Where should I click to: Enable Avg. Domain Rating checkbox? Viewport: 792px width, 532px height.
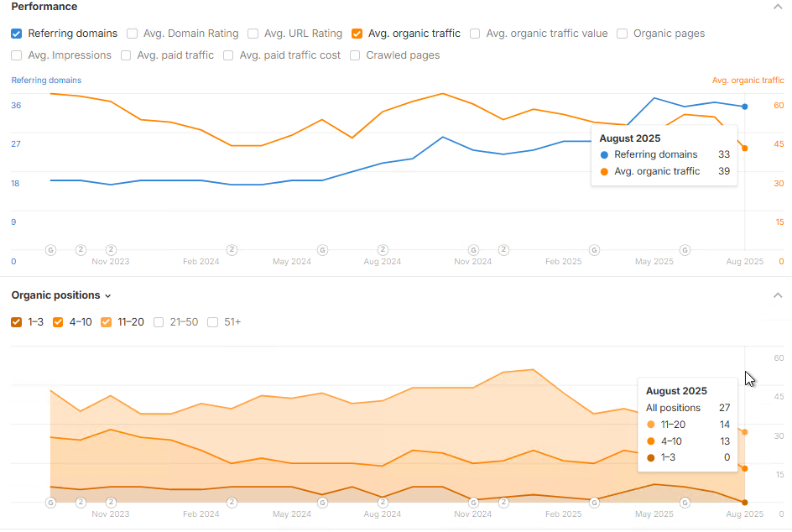pos(132,34)
